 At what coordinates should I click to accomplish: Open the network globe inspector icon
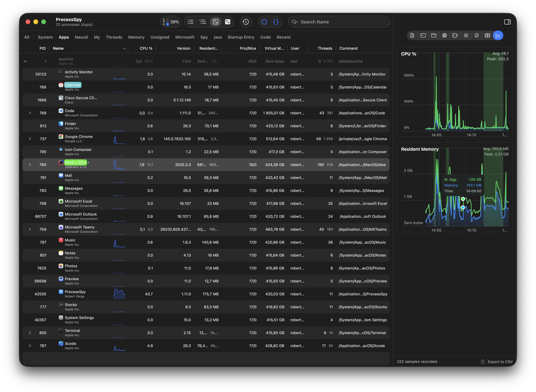pyautogui.click(x=444, y=35)
